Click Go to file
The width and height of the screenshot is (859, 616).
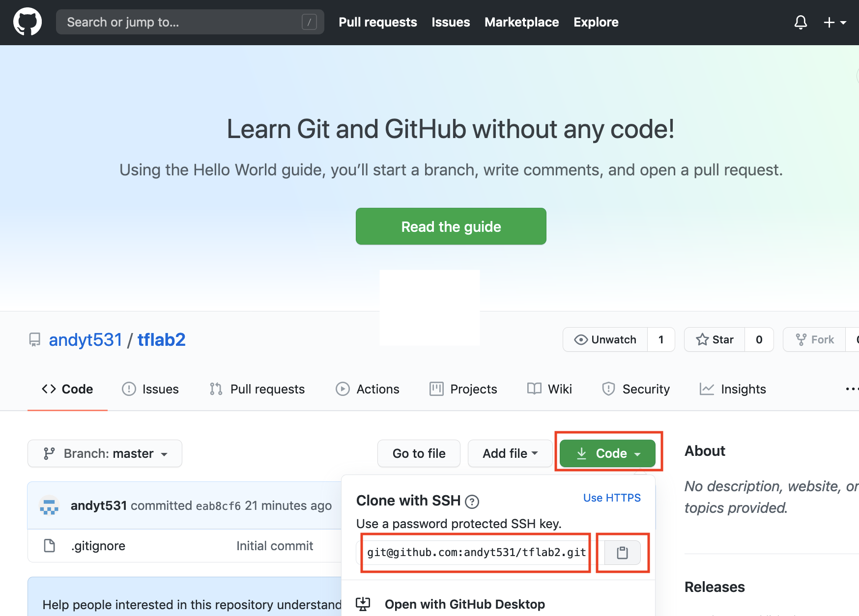(x=419, y=453)
